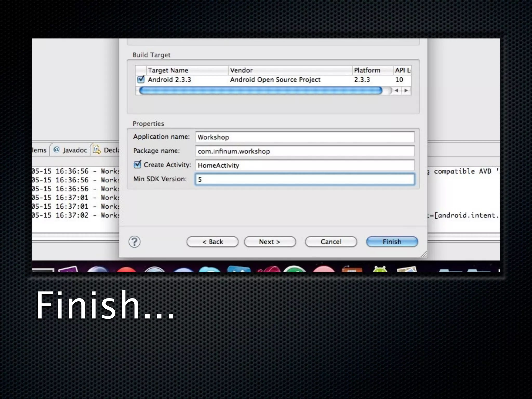Click console text 'compatible AVD'
The width and height of the screenshot is (532, 399).
click(x=462, y=171)
